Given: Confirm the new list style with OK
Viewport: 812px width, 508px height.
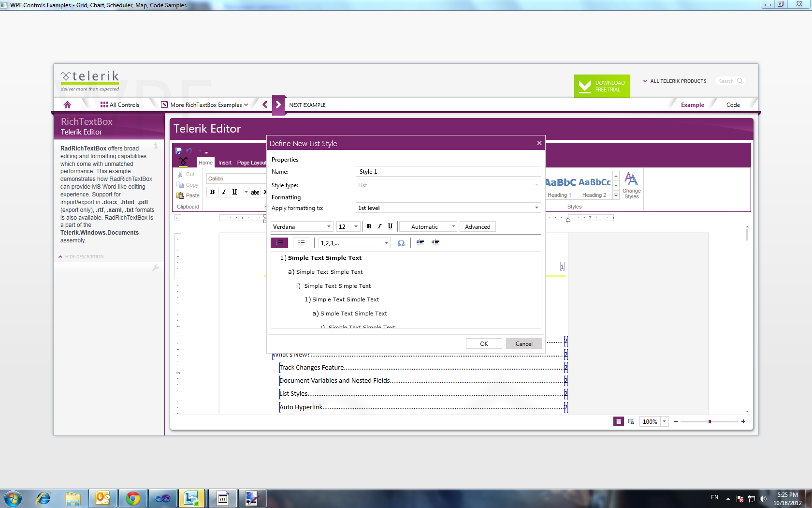Looking at the screenshot, I should pyautogui.click(x=484, y=344).
